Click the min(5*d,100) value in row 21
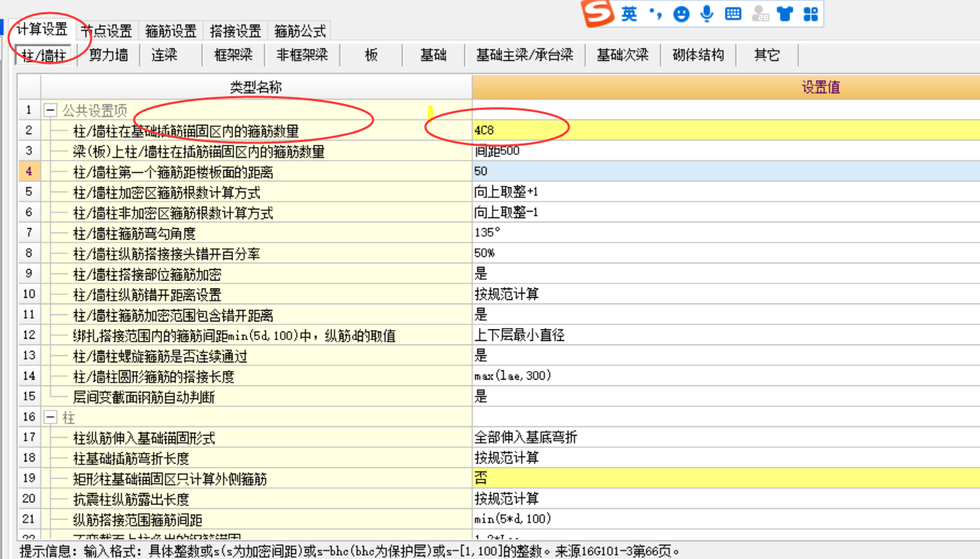 pyautogui.click(x=726, y=520)
